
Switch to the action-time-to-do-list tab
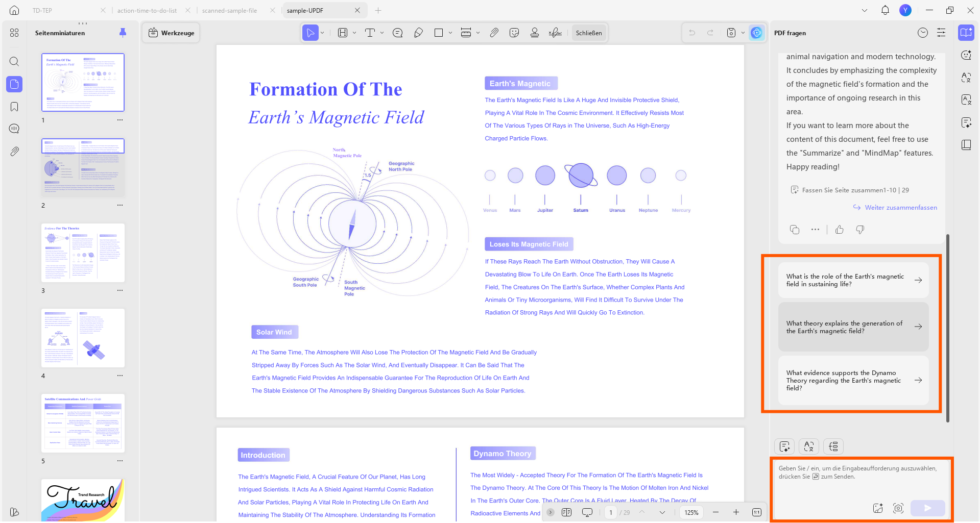[x=147, y=10]
